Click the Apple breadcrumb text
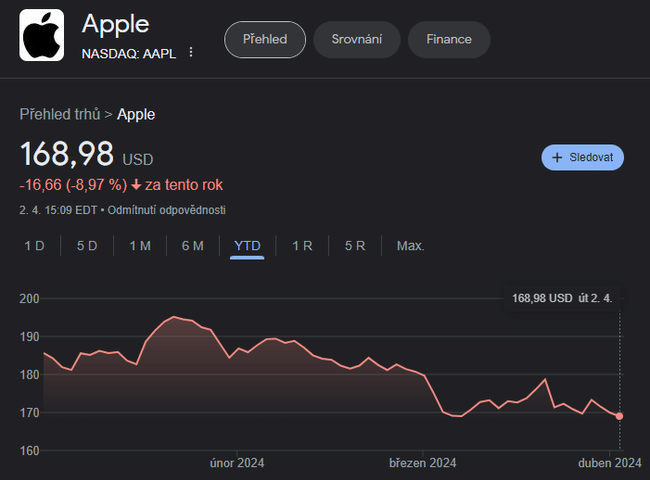The image size is (650, 480). [x=136, y=114]
